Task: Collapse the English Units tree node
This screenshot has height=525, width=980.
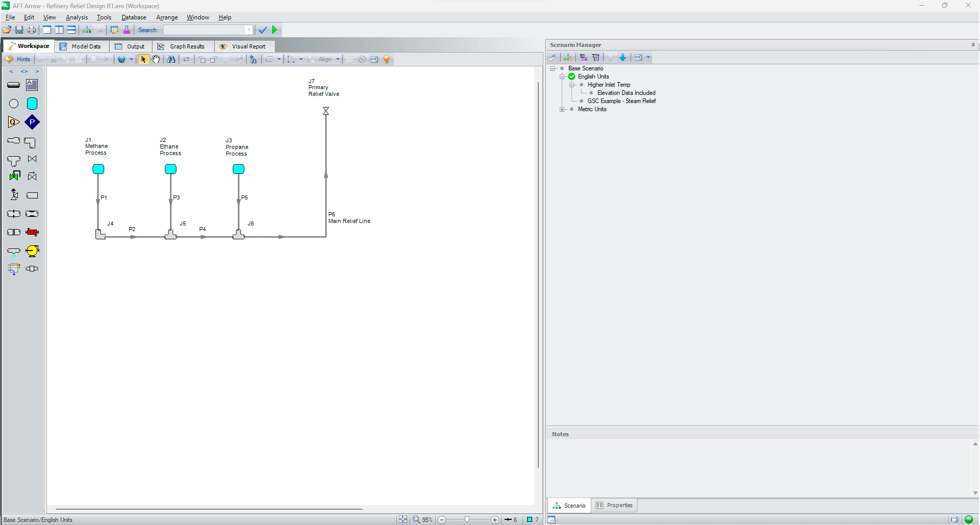Action: 562,77
